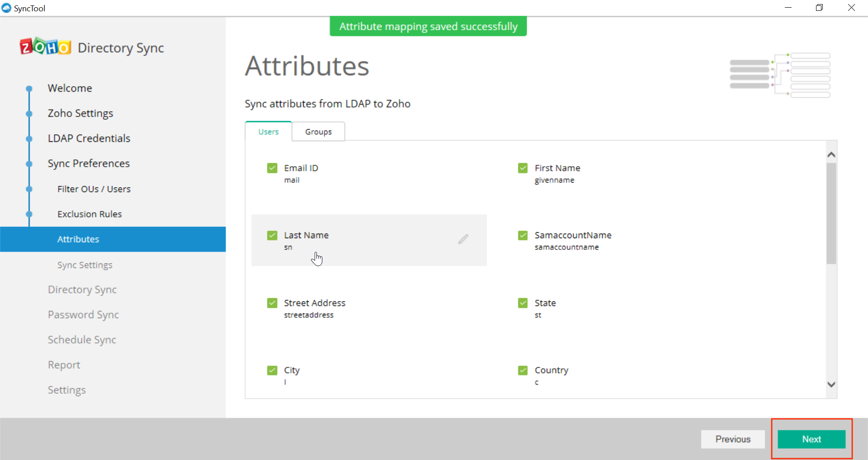
Task: Click the Next button
Action: point(811,439)
